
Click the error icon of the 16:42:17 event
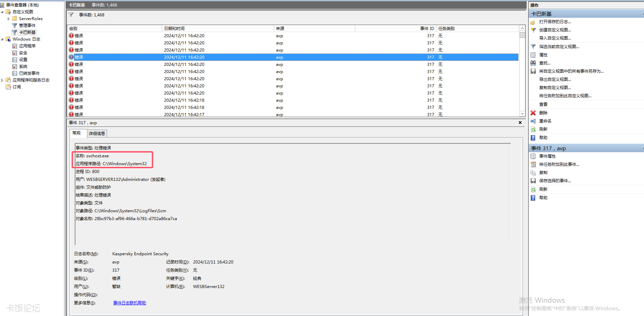click(71, 114)
